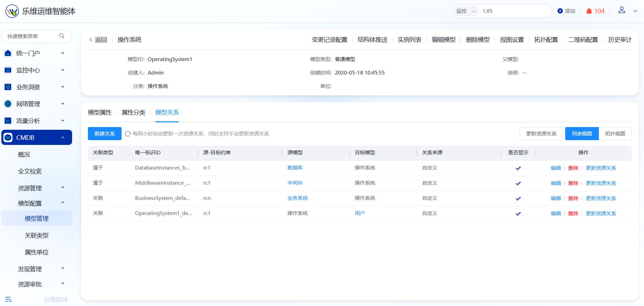Open the 监控 search type dropdown

click(465, 11)
